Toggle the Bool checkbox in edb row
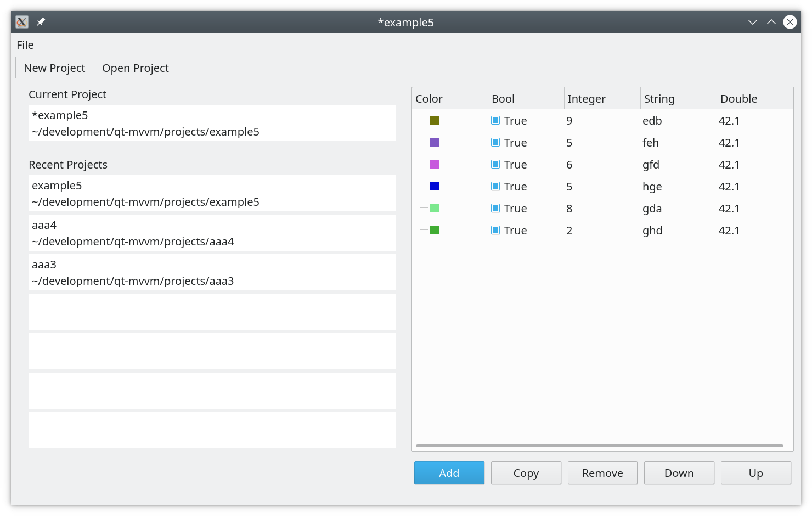 [x=495, y=120]
